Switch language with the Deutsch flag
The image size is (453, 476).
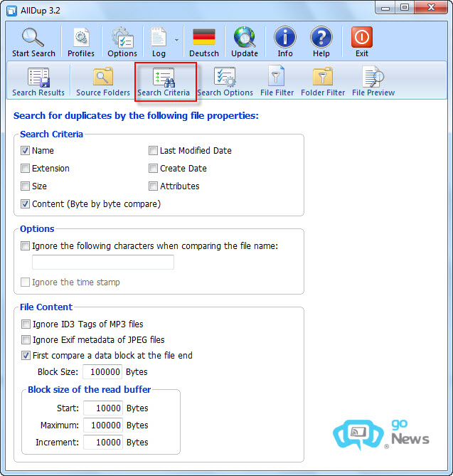pyautogui.click(x=204, y=37)
